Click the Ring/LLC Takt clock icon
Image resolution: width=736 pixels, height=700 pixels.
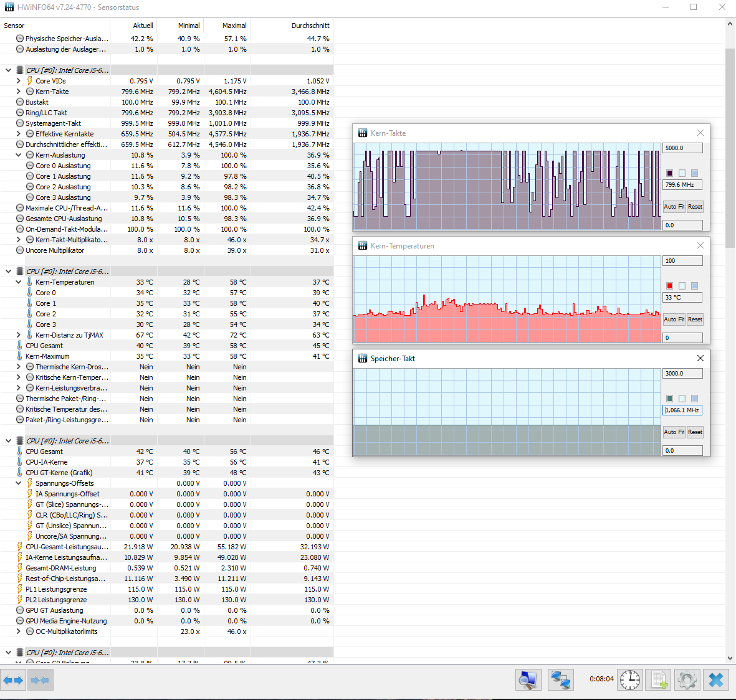(20, 113)
